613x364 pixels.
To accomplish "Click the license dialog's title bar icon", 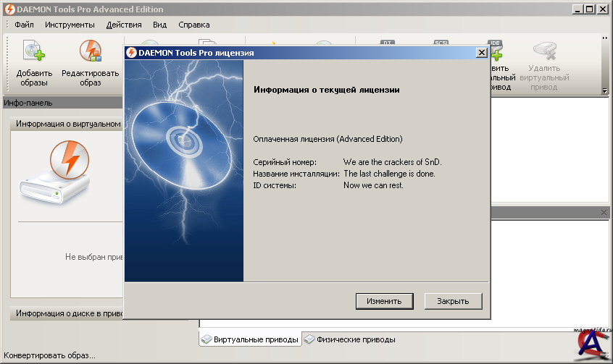I will (x=132, y=53).
